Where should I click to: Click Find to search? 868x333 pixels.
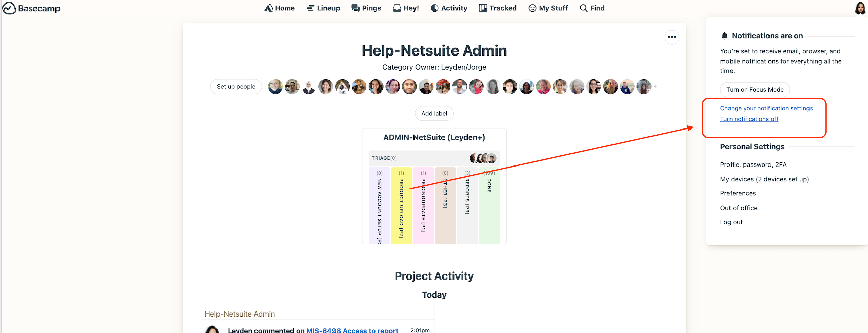[x=592, y=8]
